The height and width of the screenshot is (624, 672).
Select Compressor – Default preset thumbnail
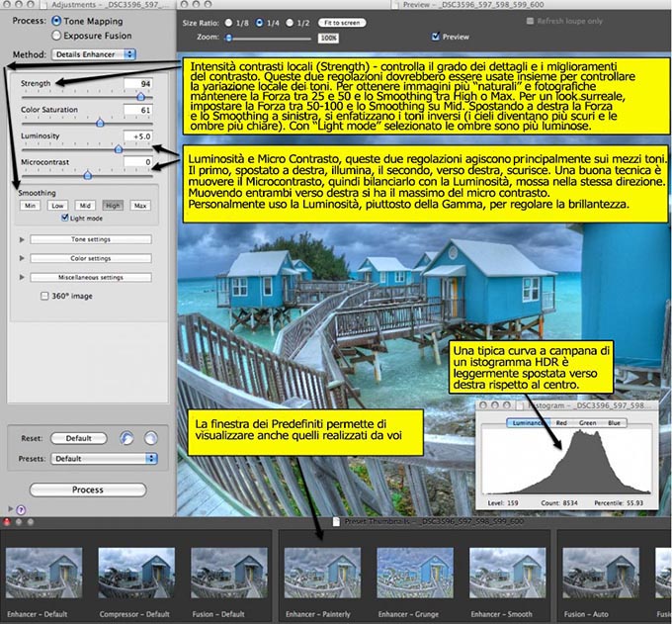136,573
